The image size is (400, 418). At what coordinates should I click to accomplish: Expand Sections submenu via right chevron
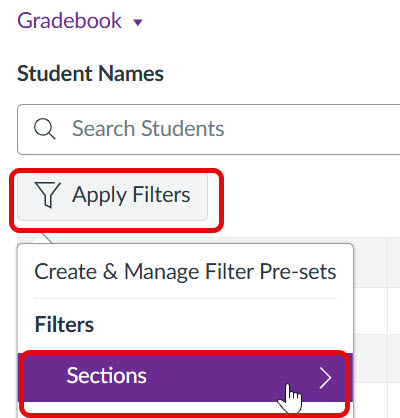(x=325, y=378)
